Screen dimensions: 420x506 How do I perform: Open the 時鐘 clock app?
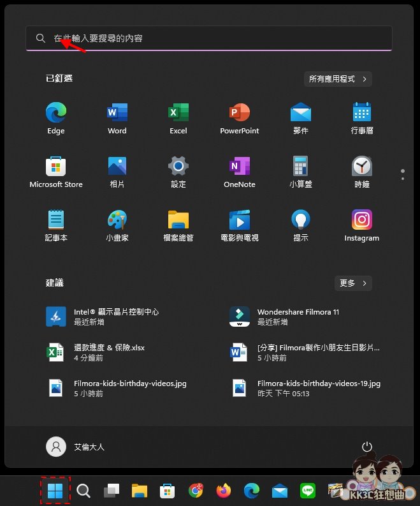tap(362, 172)
